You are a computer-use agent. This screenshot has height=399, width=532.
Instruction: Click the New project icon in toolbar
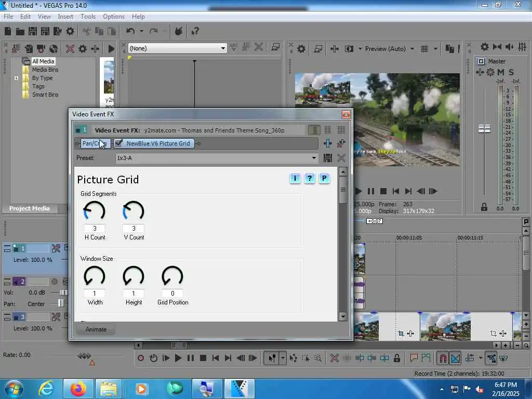pos(8,32)
